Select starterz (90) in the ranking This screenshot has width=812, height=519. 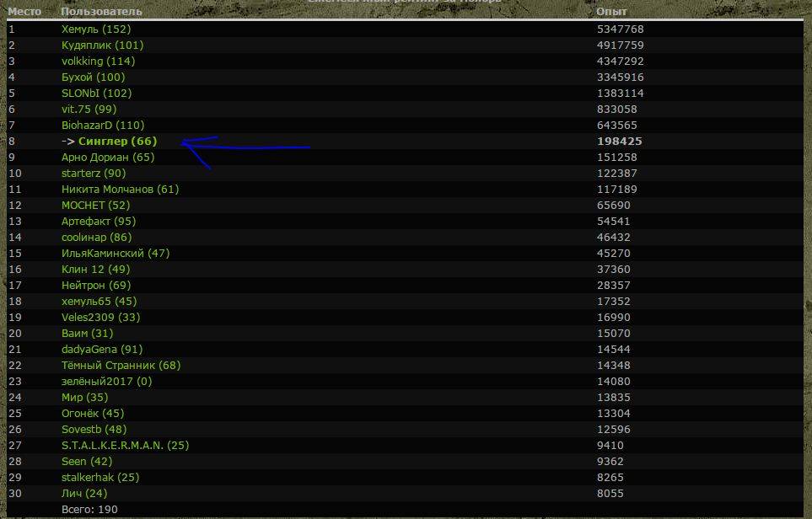[93, 174]
